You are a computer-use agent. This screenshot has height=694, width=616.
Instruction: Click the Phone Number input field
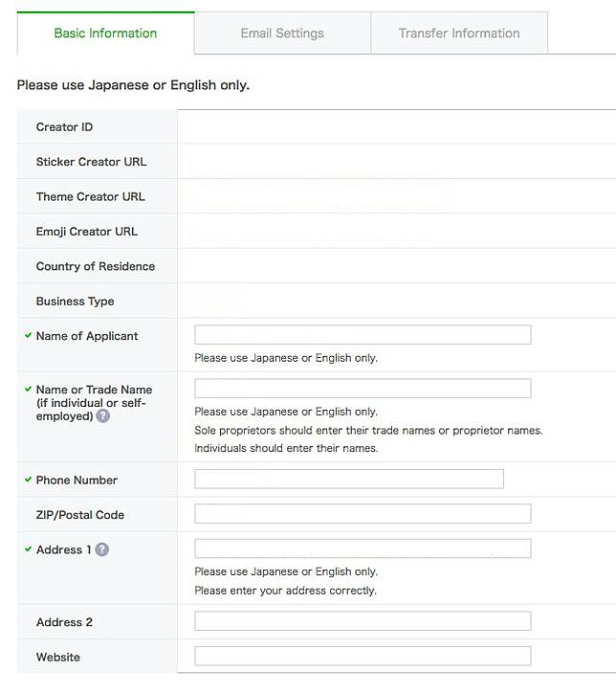349,480
